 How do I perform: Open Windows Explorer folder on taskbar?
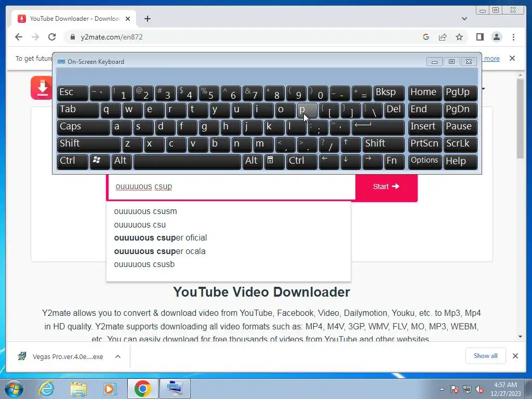pos(78,389)
